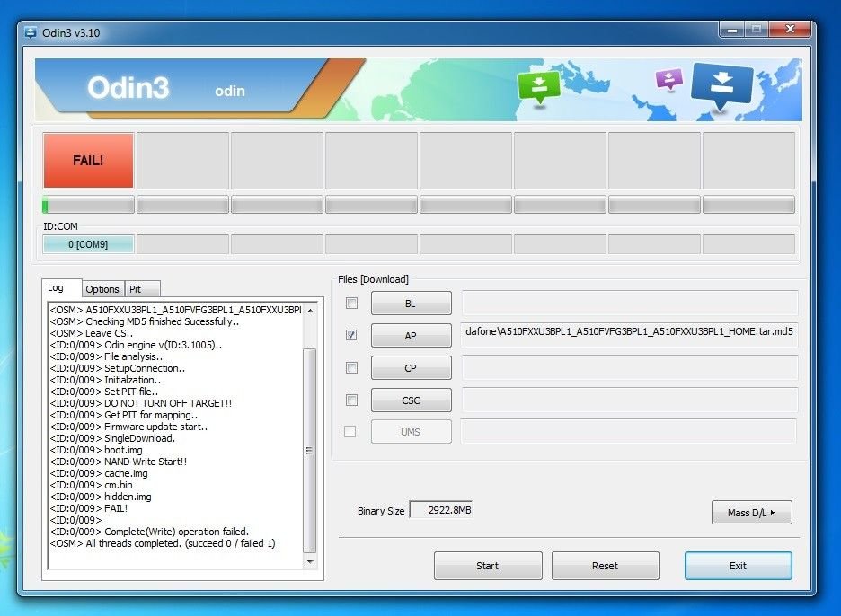The height and width of the screenshot is (616, 841).
Task: Tick the UMS file checkbox
Action: click(350, 432)
